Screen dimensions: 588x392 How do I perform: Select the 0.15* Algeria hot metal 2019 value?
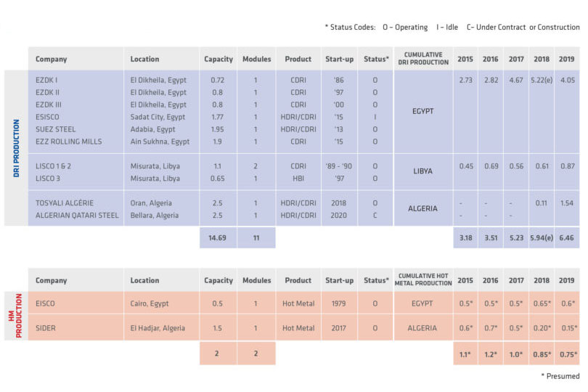coord(569,328)
